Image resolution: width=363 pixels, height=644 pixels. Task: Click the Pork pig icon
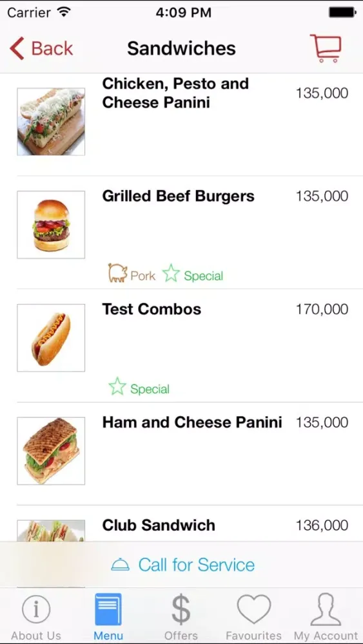(x=117, y=274)
